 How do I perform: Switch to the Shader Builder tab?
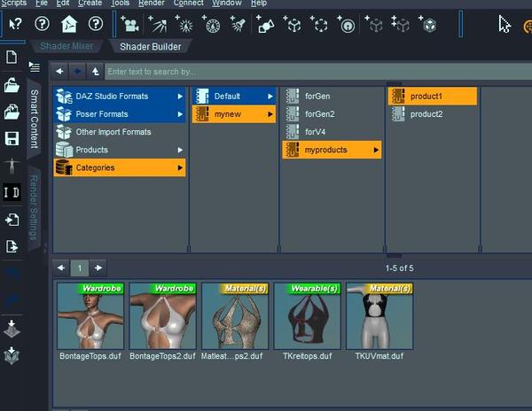pos(151,46)
